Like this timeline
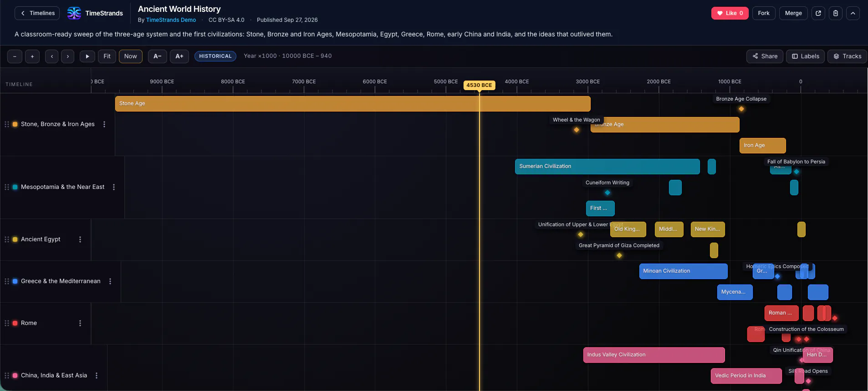The height and width of the screenshot is (391, 868). pos(730,13)
